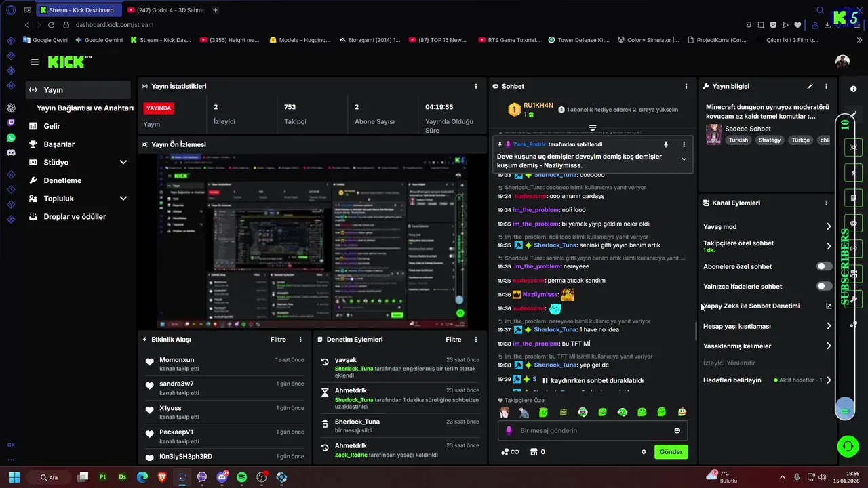Click the heart icon in browser address bar
The image size is (868, 488).
pos(797,25)
